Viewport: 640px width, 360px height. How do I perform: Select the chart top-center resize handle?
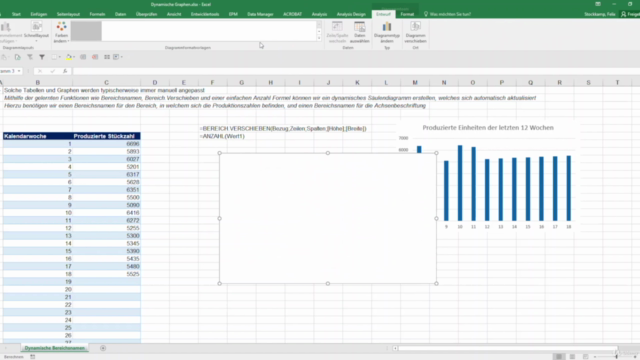(328, 153)
